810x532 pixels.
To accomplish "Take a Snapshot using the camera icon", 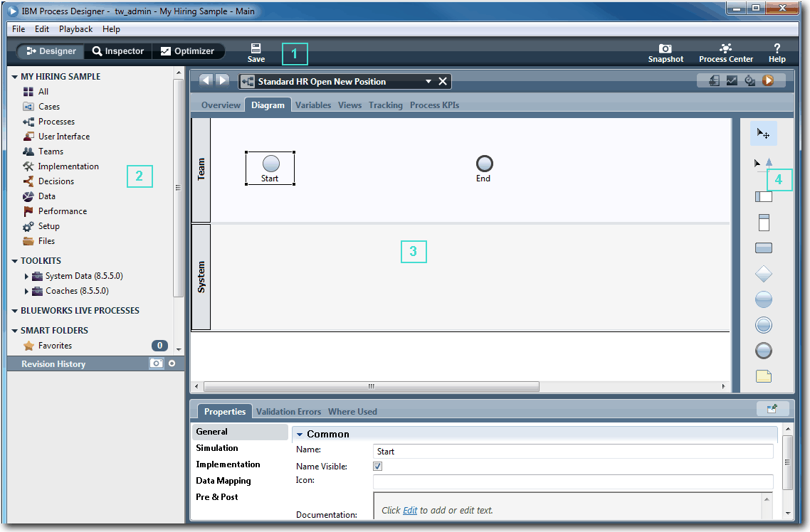I will 665,49.
